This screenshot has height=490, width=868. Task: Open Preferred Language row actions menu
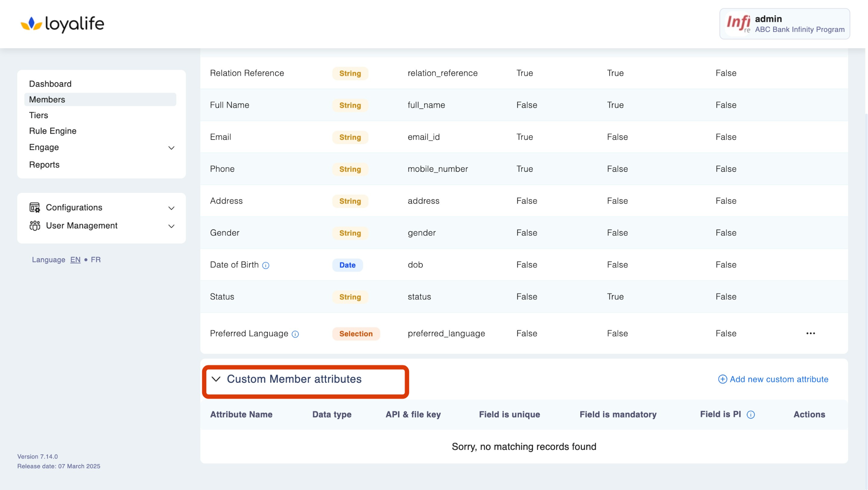[x=810, y=333]
